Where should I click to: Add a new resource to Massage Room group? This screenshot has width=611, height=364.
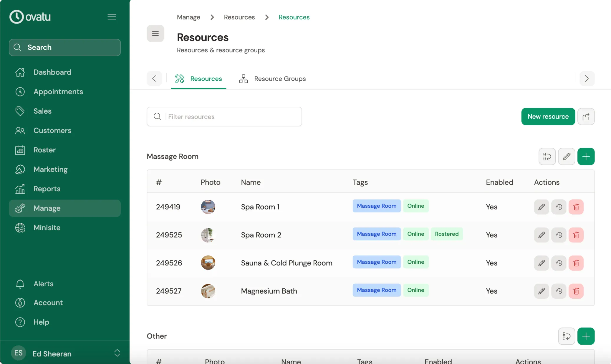pos(586,156)
